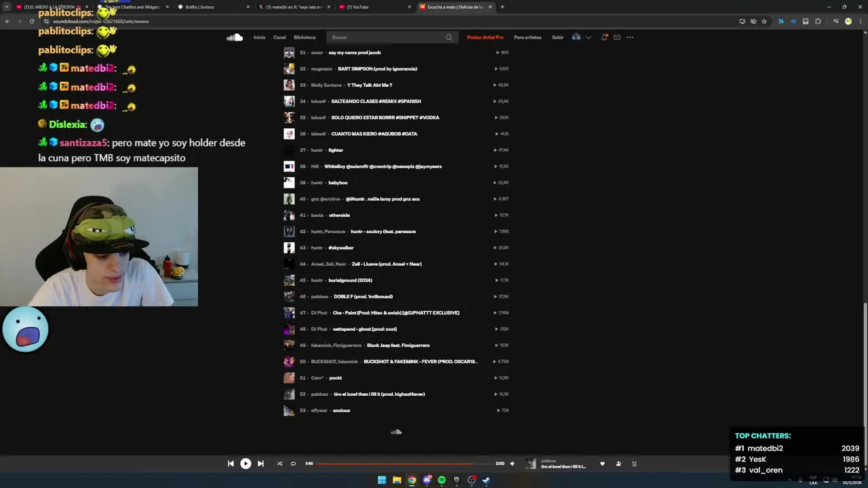Open OBS Studio from the taskbar
Image resolution: width=868 pixels, height=488 pixels.
(471, 480)
